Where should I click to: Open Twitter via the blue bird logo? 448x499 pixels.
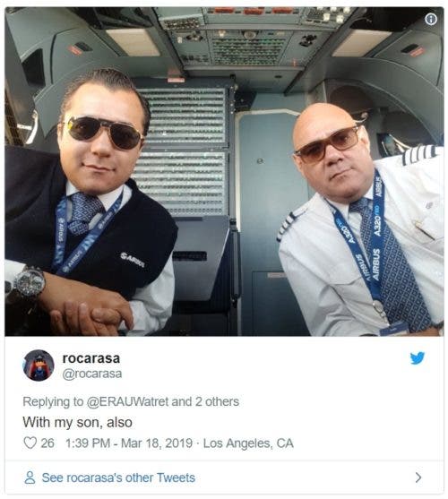coord(418,357)
